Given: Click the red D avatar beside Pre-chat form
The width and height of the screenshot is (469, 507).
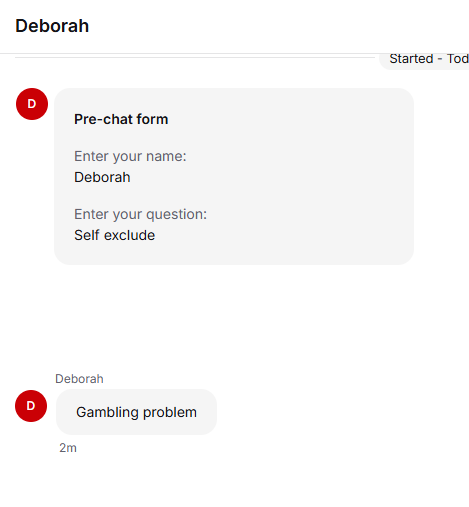Looking at the screenshot, I should point(32,104).
